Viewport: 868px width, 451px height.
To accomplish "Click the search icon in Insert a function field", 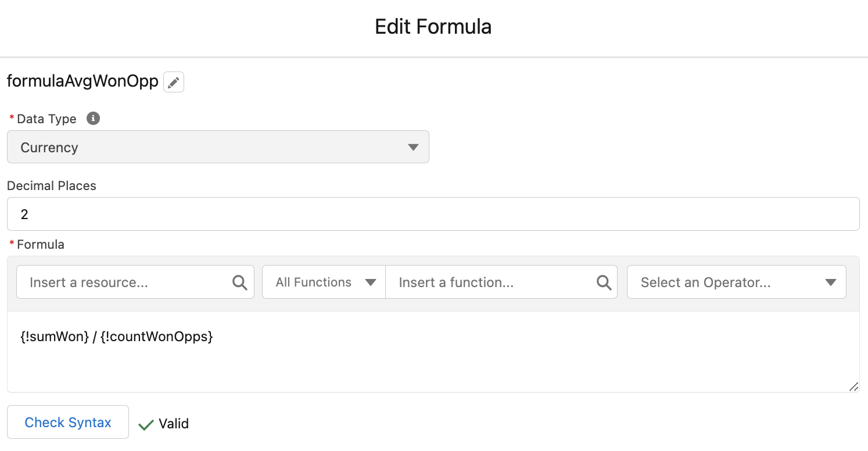I will tap(603, 282).
